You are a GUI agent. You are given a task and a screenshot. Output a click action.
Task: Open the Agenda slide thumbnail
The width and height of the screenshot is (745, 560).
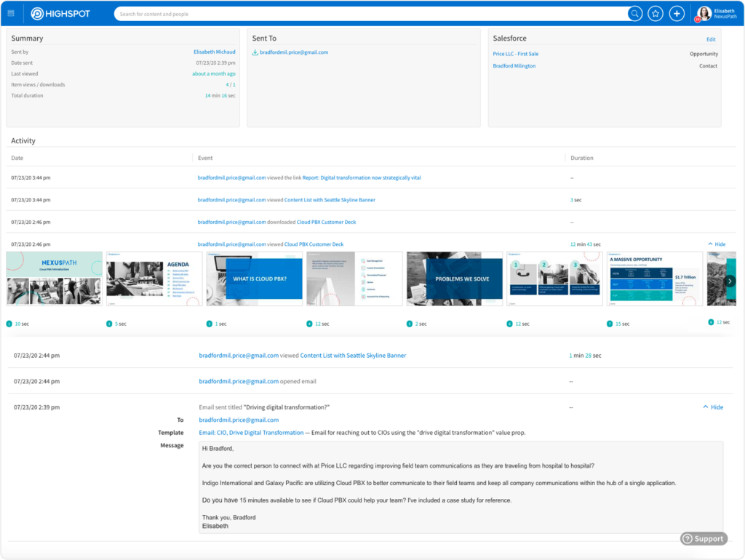pos(154,279)
